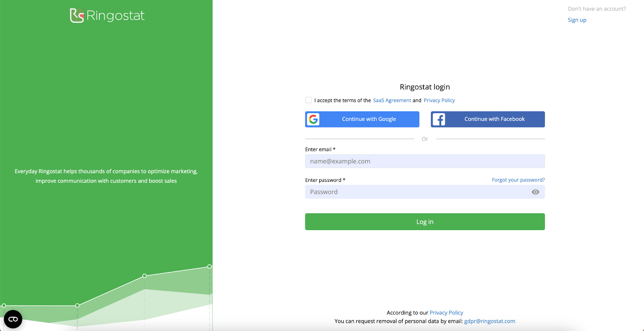Follow the Forgot your password link
This screenshot has width=644, height=331.
point(518,180)
